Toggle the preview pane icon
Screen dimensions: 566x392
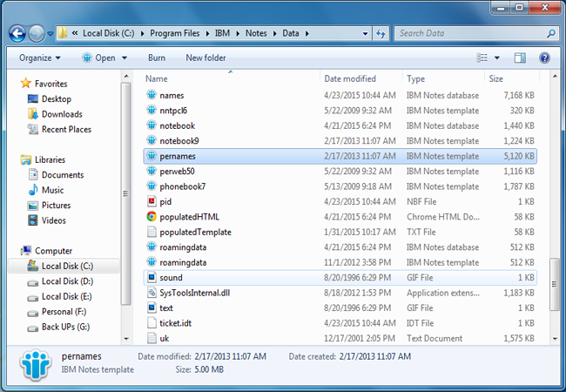click(x=520, y=57)
